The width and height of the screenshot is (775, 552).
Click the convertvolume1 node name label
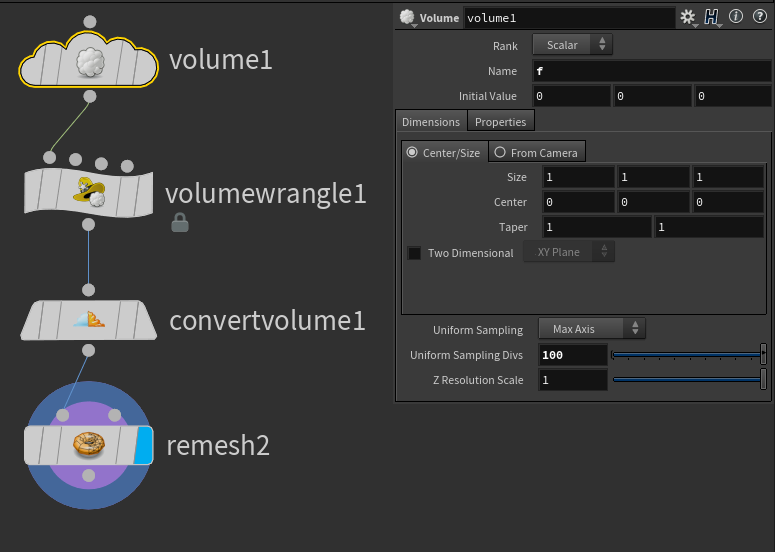point(267,321)
